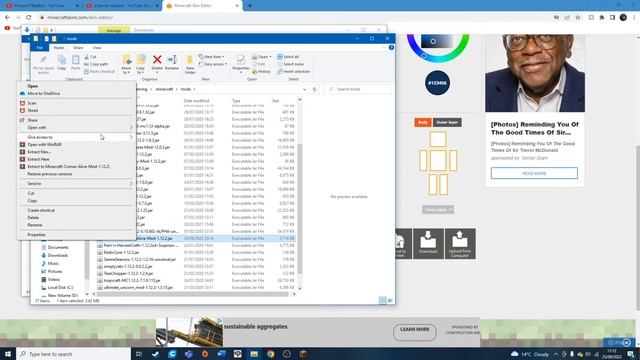
Task: Click the Copy icon in Clipboard group
Action: [62, 63]
